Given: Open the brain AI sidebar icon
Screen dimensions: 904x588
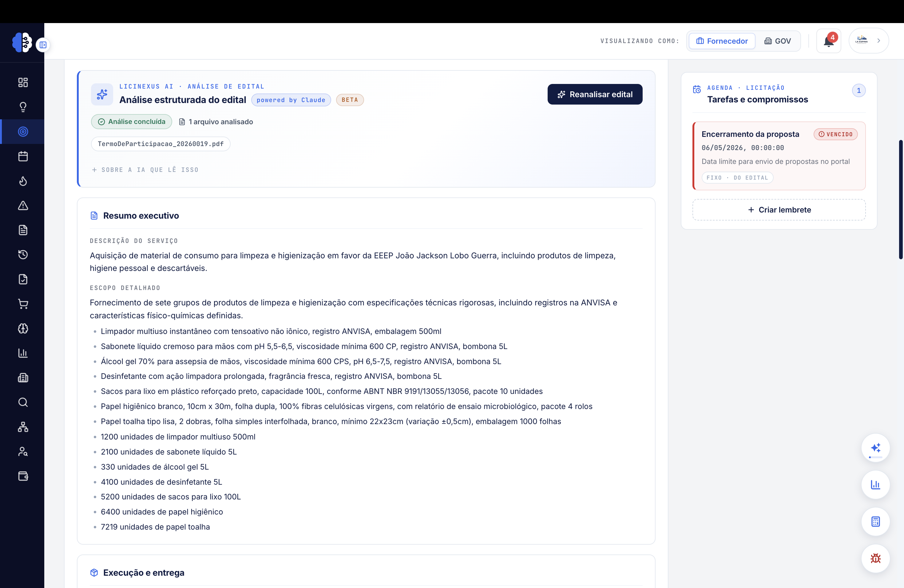Looking at the screenshot, I should pyautogui.click(x=23, y=328).
